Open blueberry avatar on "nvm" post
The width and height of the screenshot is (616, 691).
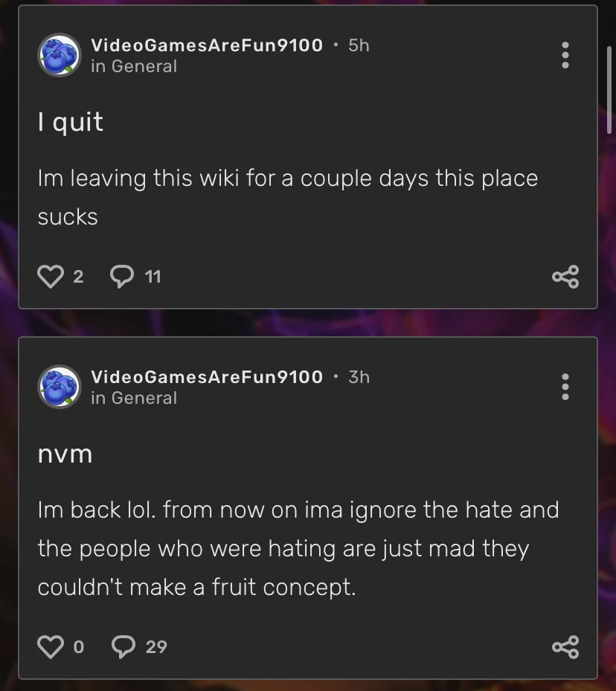60,387
